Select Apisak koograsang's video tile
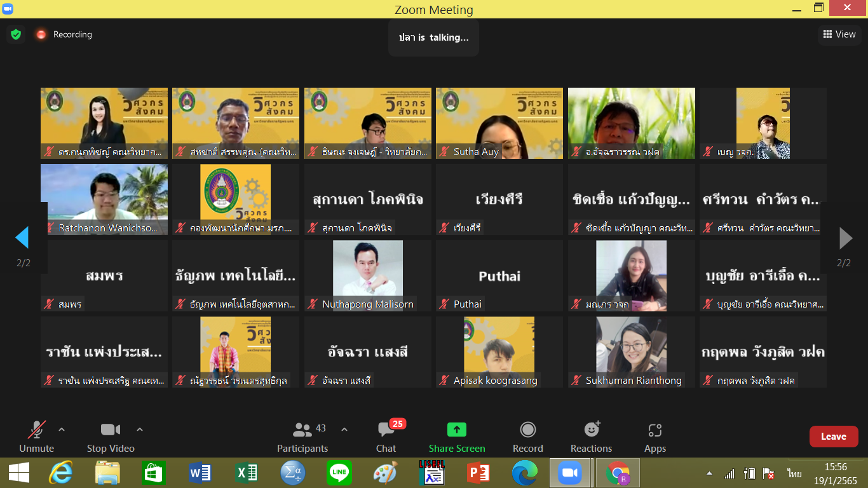868x488 pixels. point(499,352)
